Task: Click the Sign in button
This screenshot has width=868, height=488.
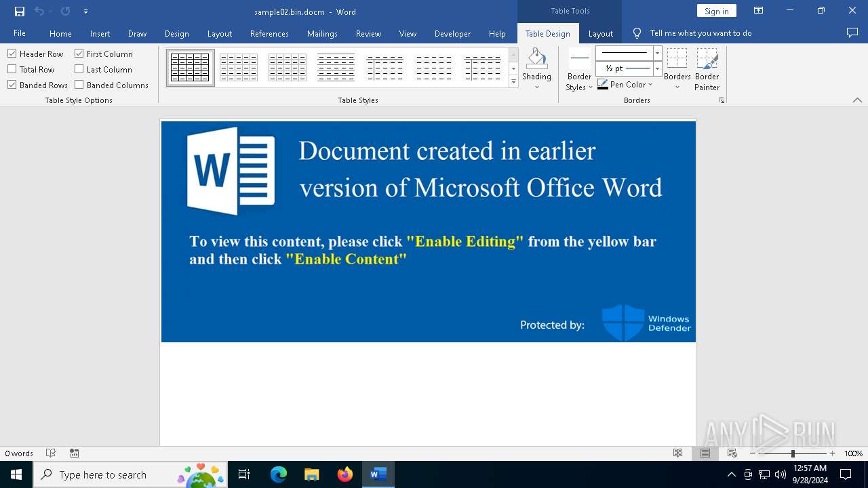Action: click(716, 11)
